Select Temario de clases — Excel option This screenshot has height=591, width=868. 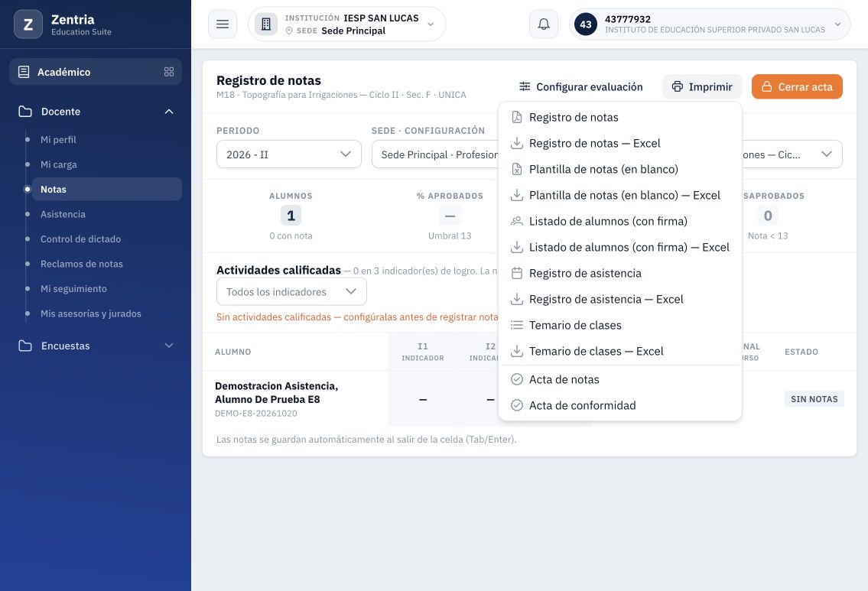pyautogui.click(x=620, y=352)
